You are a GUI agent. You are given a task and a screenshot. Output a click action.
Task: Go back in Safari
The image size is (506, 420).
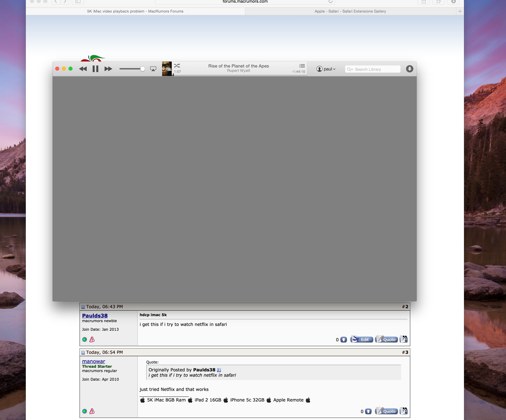pyautogui.click(x=56, y=1)
